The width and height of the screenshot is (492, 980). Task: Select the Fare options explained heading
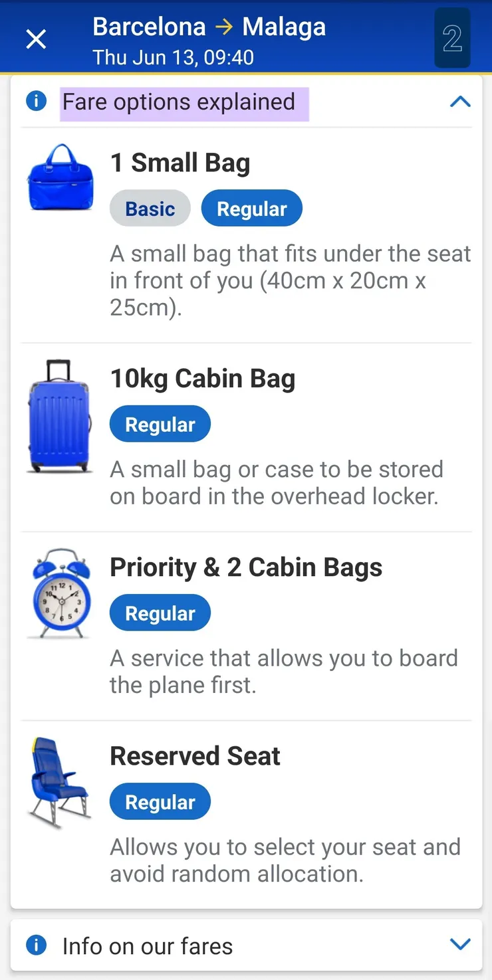pos(179,102)
